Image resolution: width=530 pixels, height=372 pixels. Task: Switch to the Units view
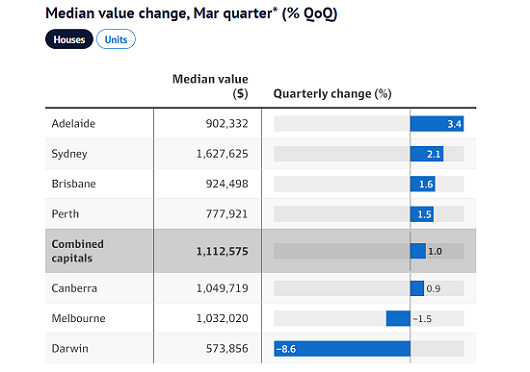[x=116, y=39]
